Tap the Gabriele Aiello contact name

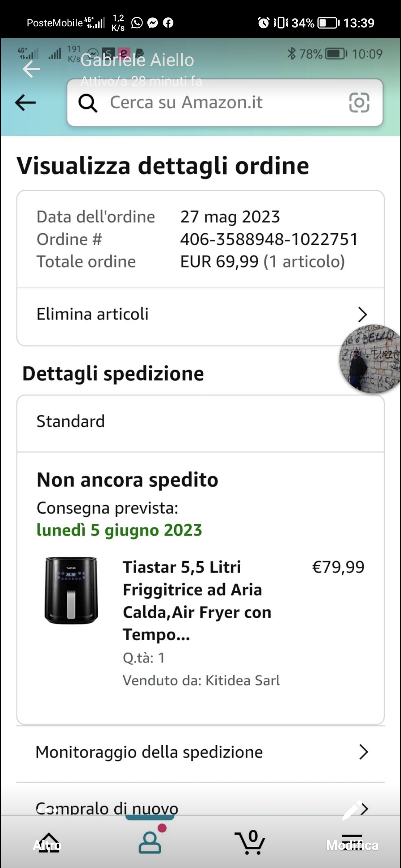[x=137, y=60]
